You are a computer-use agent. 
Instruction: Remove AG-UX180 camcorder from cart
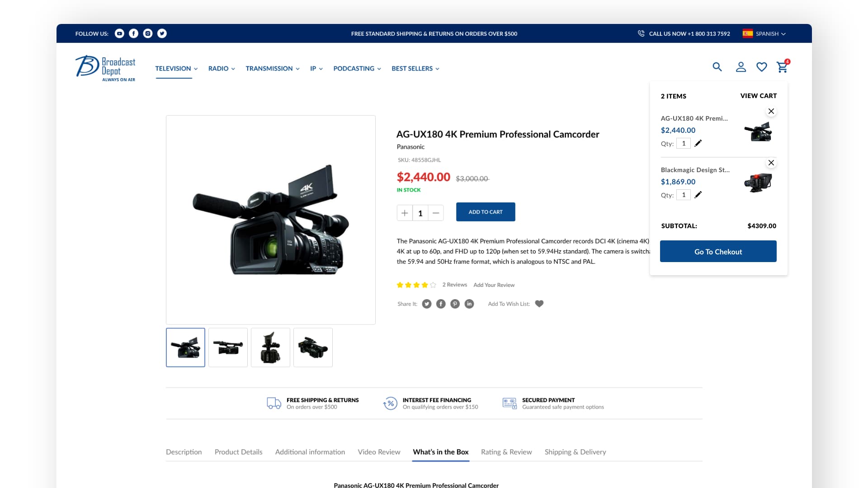coord(771,111)
